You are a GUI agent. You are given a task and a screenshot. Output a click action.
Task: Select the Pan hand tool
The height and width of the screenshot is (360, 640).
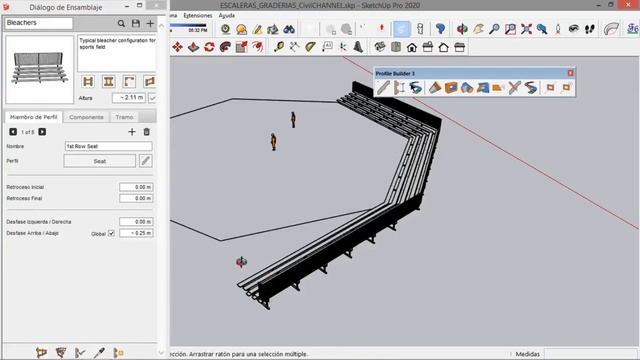[x=478, y=29]
